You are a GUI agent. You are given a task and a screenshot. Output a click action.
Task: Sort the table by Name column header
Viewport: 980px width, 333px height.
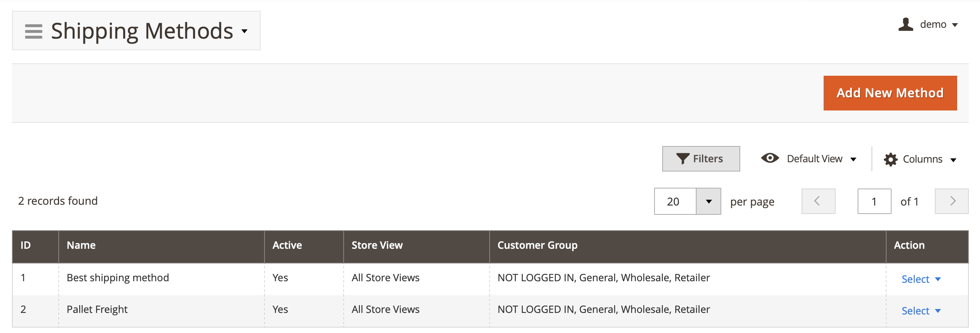161,246
